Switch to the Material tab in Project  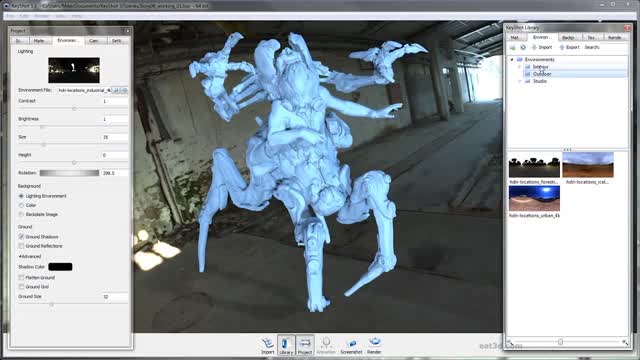tap(39, 41)
